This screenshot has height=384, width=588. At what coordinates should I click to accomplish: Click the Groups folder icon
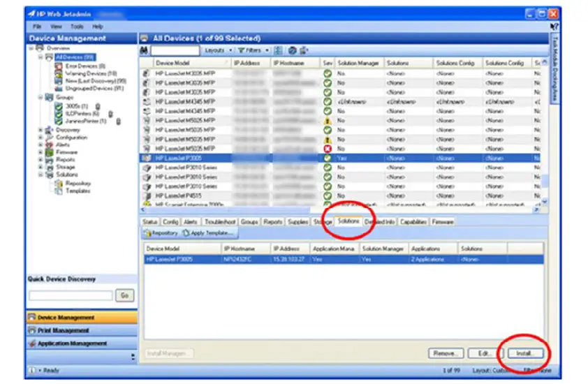tap(49, 98)
